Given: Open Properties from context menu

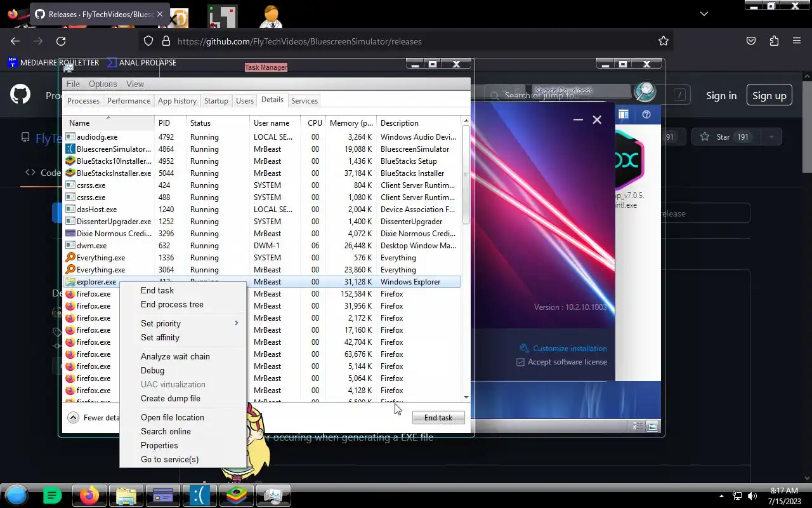Looking at the screenshot, I should [183, 445].
